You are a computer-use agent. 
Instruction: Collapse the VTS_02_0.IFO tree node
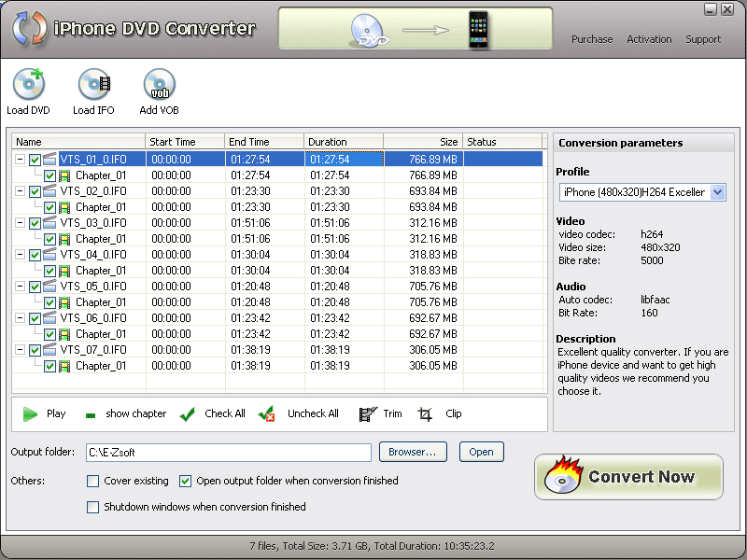[20, 191]
